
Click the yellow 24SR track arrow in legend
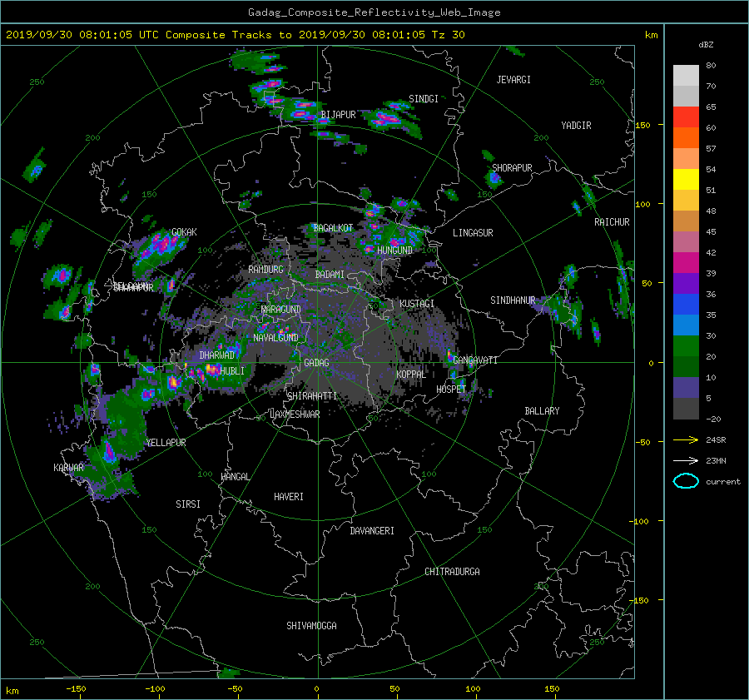click(x=686, y=439)
